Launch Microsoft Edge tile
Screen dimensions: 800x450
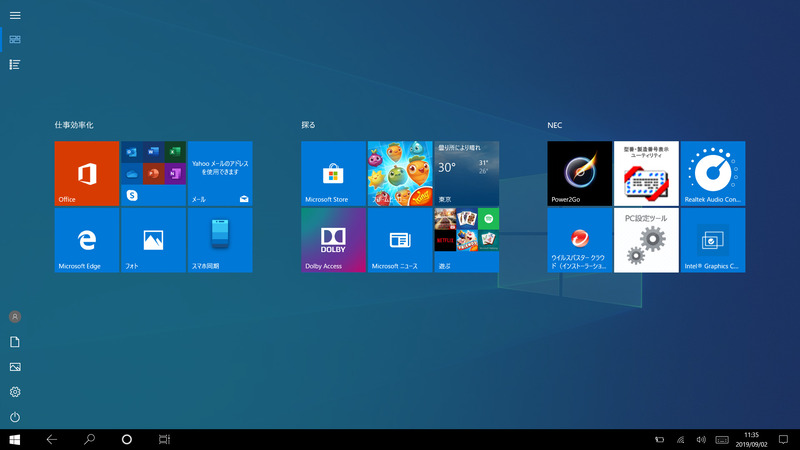[x=87, y=240]
